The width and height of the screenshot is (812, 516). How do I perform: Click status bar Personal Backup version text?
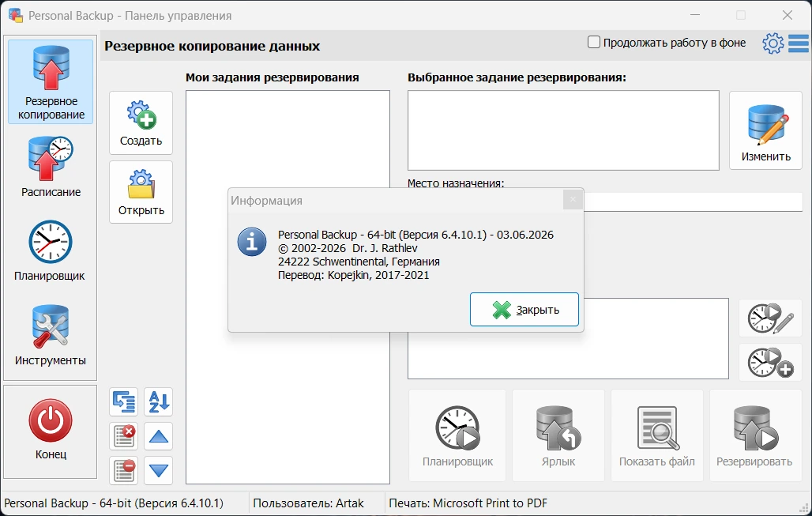point(114,503)
